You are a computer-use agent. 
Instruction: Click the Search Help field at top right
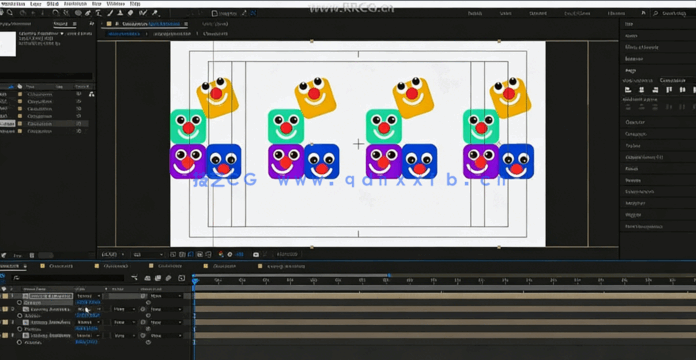[x=674, y=13]
